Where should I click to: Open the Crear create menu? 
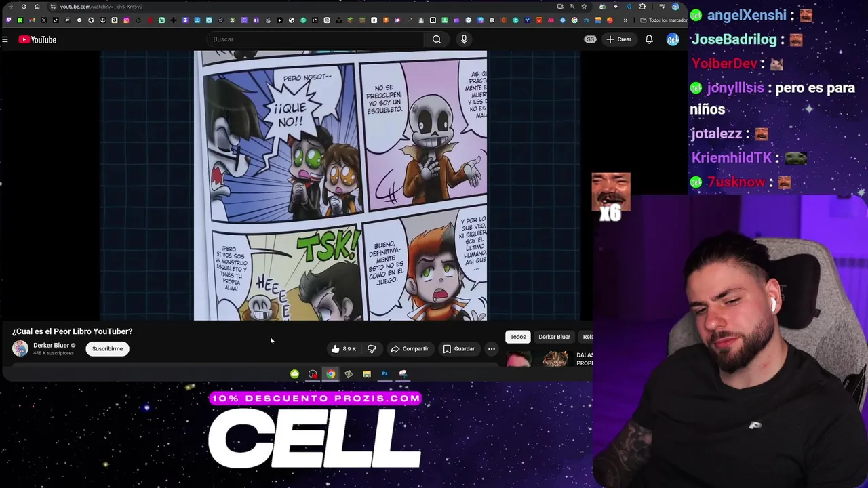pyautogui.click(x=619, y=39)
